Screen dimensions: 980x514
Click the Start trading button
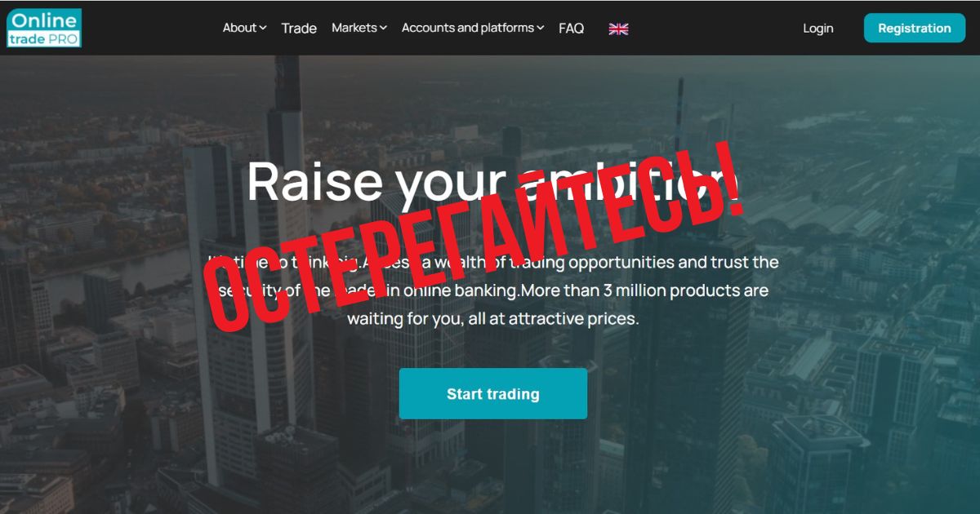coord(493,393)
